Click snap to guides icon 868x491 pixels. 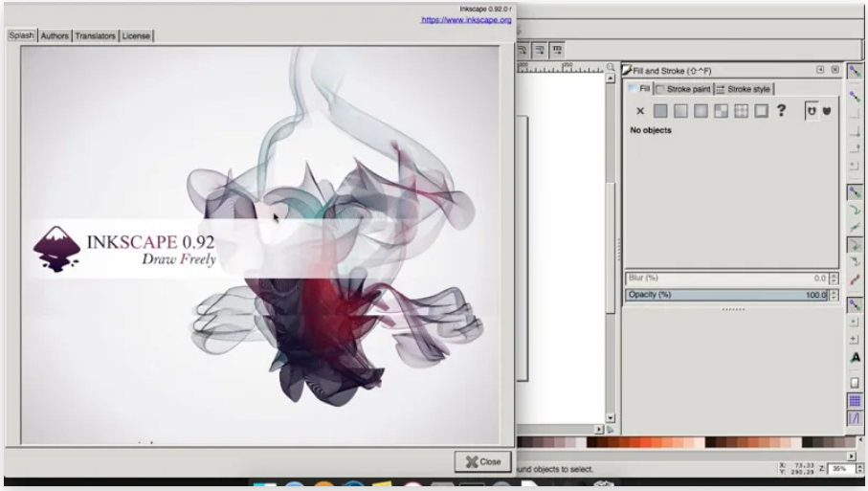[x=855, y=418]
